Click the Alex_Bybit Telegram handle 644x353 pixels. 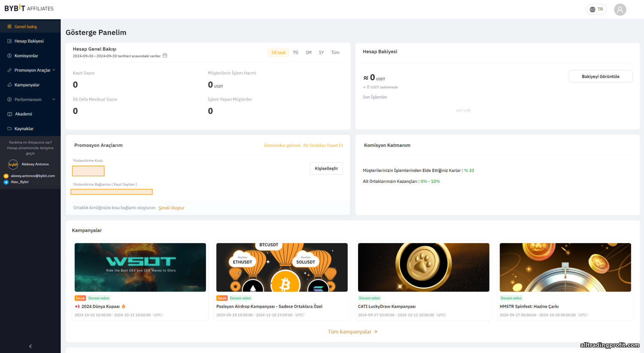20,182
